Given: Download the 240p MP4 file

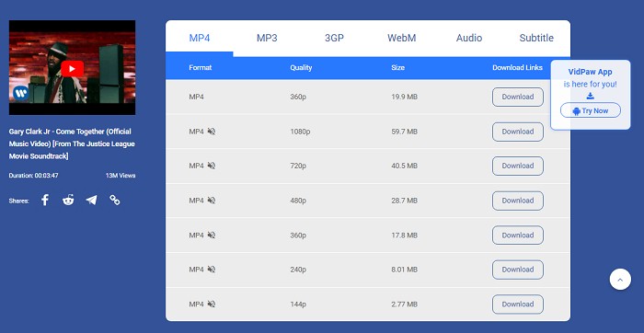Looking at the screenshot, I should (518, 270).
